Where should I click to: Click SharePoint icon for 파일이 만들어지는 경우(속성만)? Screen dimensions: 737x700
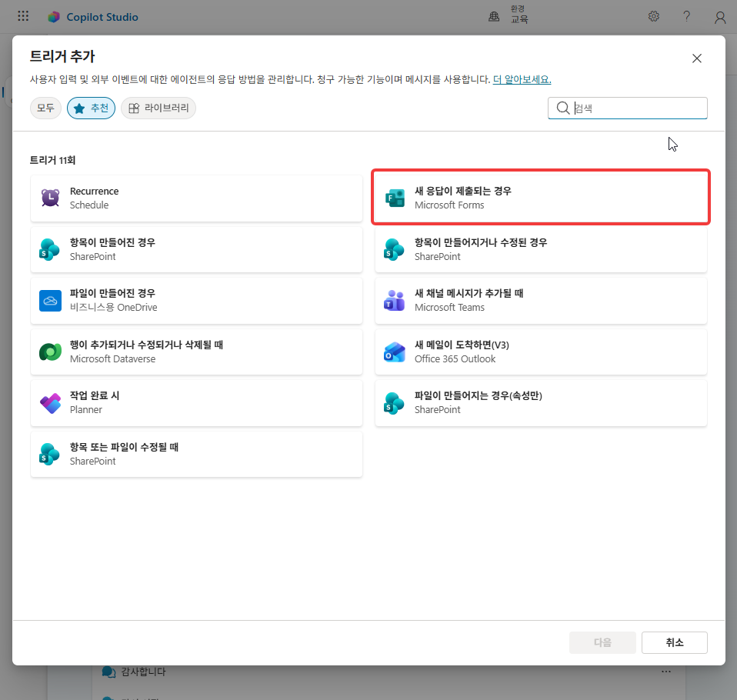point(395,403)
